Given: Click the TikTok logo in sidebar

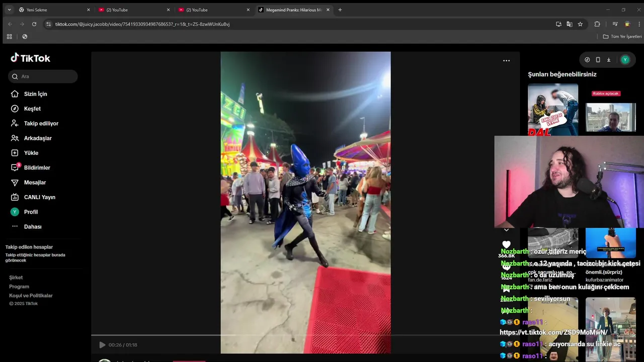Looking at the screenshot, I should 31,58.
